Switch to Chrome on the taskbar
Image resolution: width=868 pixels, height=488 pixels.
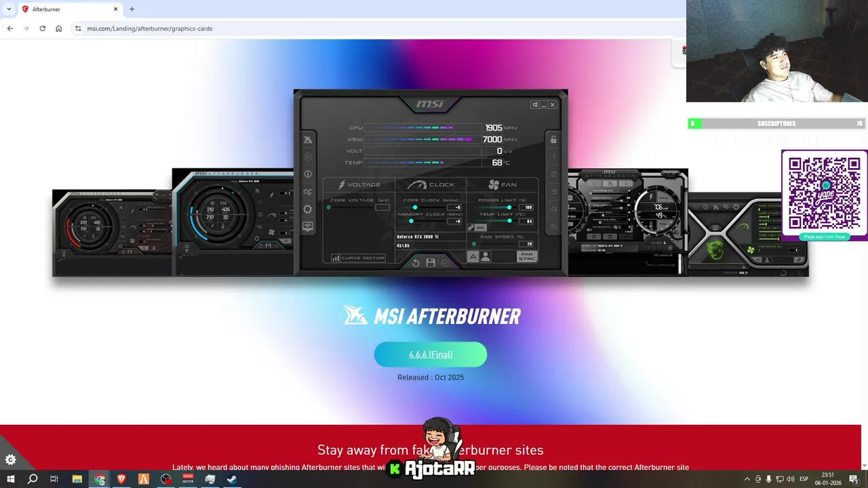click(x=100, y=479)
